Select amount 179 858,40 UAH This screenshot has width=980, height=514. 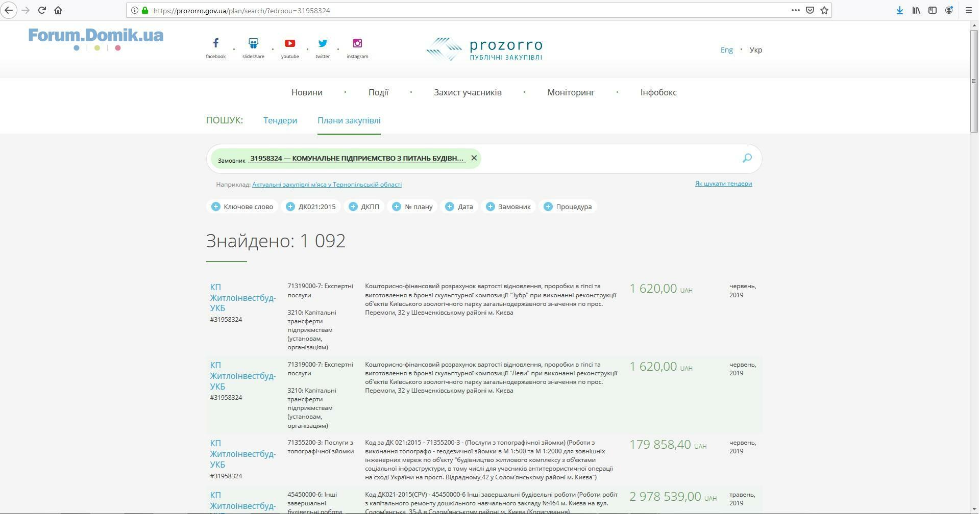(668, 445)
